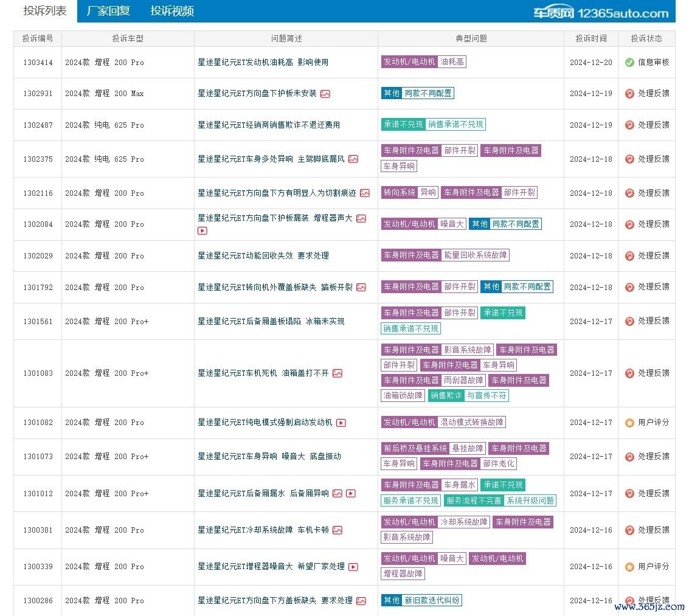The height and width of the screenshot is (616, 689).
Task: Click the 投诉时间 column header
Action: point(591,39)
